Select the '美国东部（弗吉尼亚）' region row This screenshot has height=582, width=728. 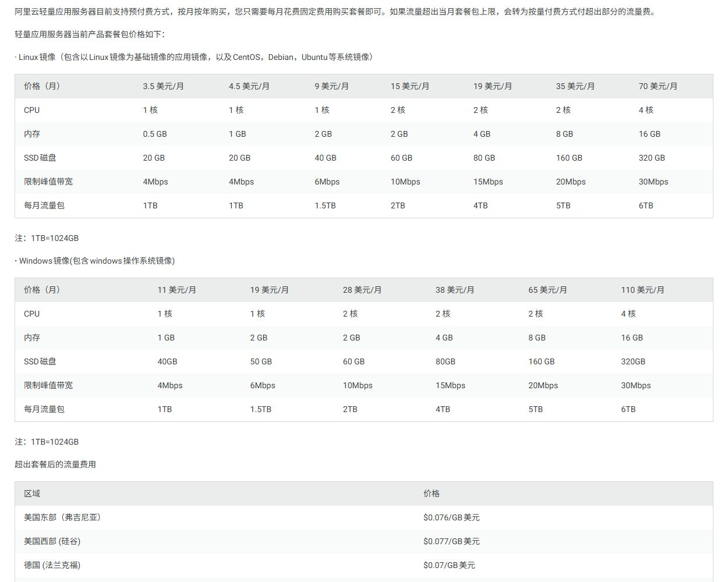coord(363,517)
